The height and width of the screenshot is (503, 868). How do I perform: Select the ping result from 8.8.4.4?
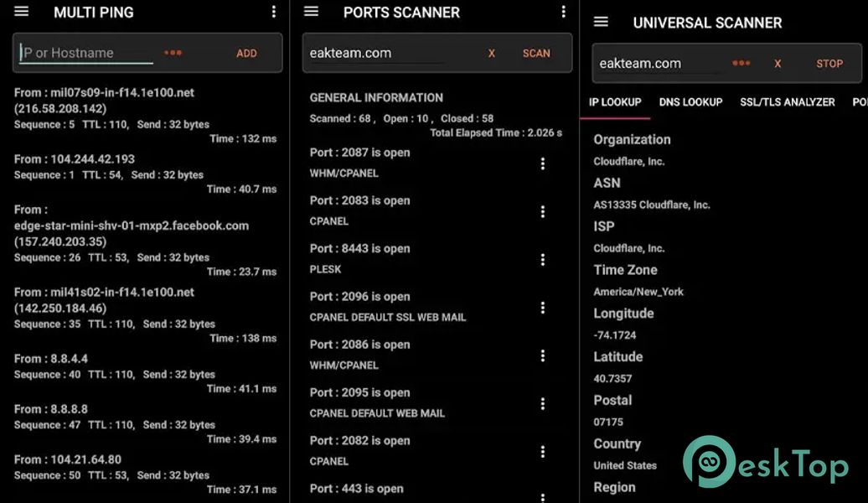coord(145,373)
